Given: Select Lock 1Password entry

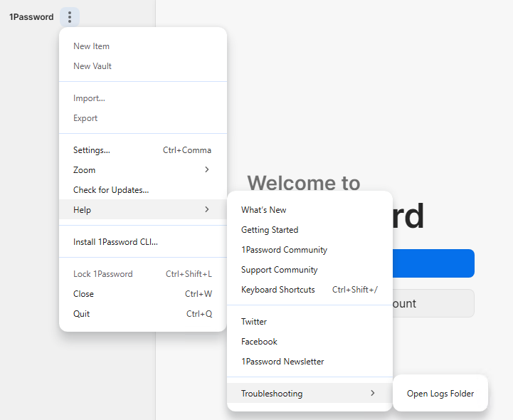Looking at the screenshot, I should [143, 274].
